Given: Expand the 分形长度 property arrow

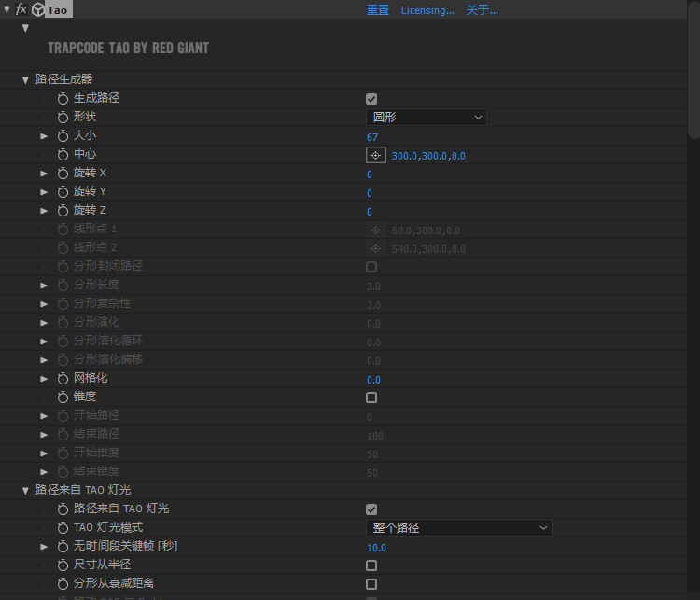Looking at the screenshot, I should tap(44, 286).
